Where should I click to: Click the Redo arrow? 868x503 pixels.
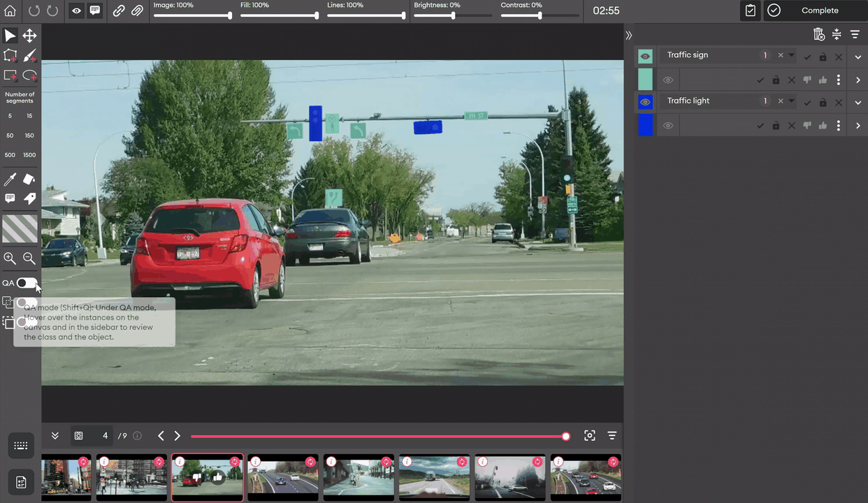pos(52,10)
